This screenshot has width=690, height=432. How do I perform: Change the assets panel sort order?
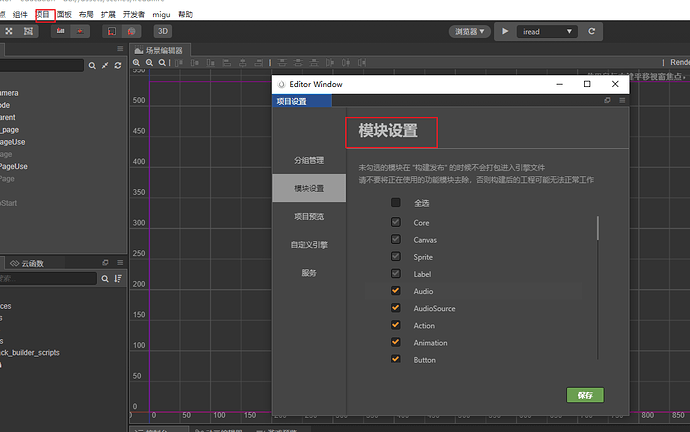(x=118, y=278)
